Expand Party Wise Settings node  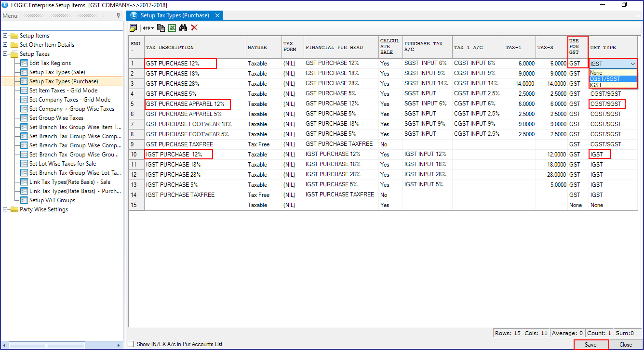tap(5, 209)
